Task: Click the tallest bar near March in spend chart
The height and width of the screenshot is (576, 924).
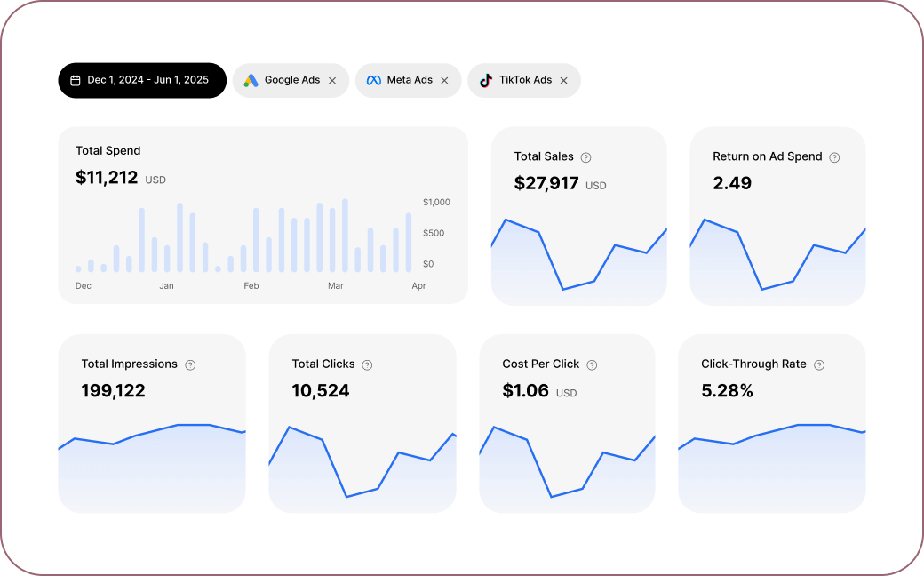Action: (345, 236)
